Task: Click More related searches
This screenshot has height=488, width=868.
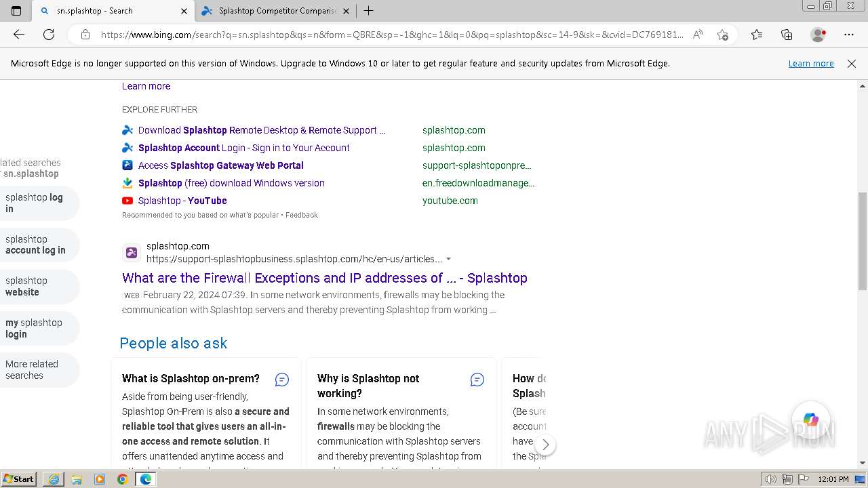Action: pyautogui.click(x=38, y=369)
